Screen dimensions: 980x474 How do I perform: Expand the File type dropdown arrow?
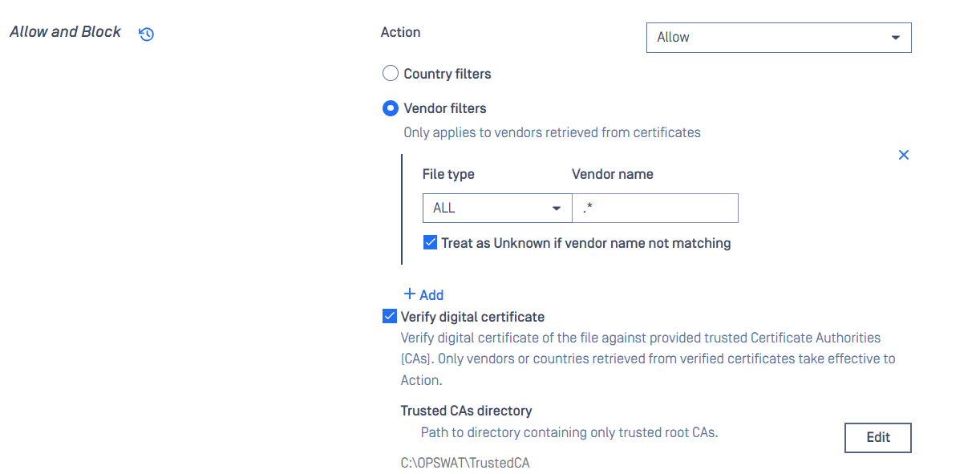[557, 209]
